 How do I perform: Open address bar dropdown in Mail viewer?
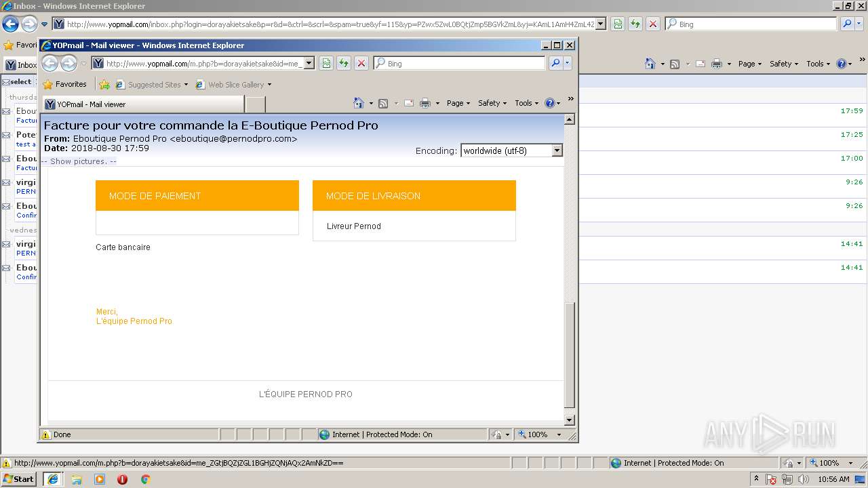pos(309,63)
